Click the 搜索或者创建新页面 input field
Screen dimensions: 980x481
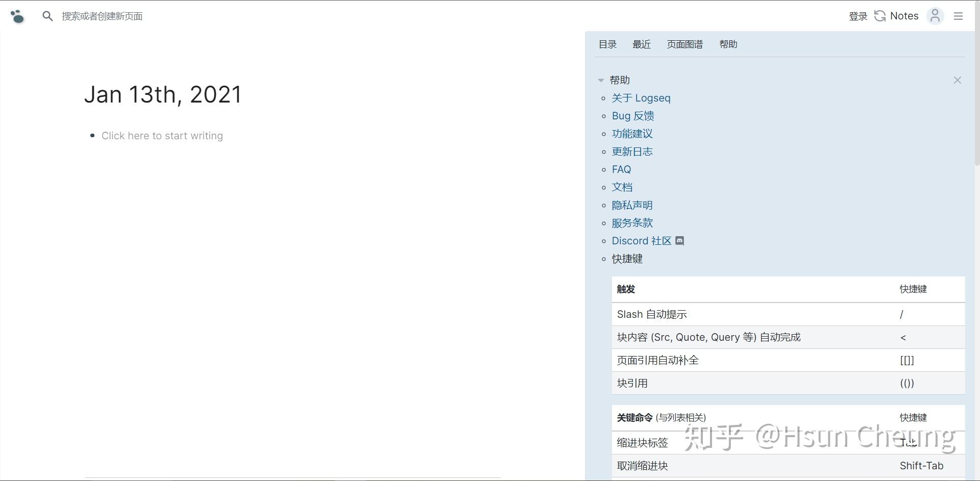[x=102, y=16]
